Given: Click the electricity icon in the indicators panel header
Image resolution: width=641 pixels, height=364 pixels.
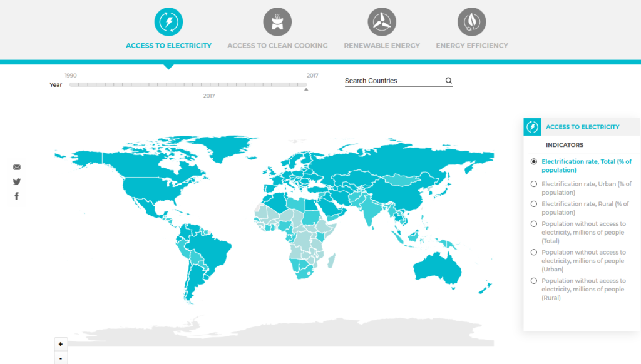Looking at the screenshot, I should pyautogui.click(x=532, y=126).
